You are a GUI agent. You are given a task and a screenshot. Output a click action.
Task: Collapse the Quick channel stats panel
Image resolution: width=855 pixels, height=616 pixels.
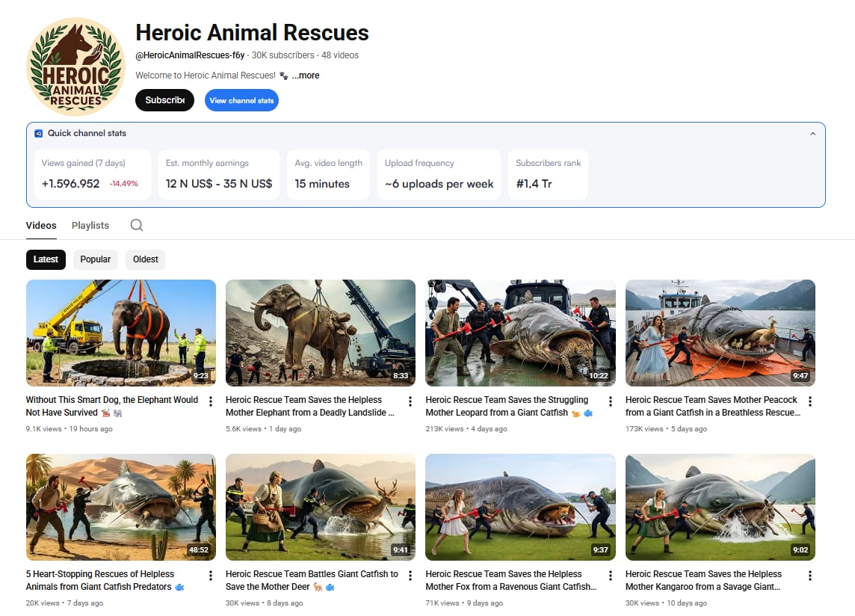pyautogui.click(x=812, y=134)
